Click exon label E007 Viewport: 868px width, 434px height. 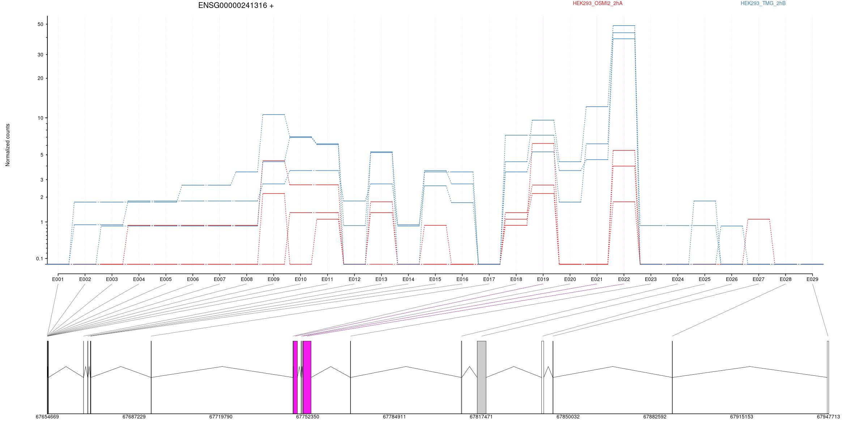click(x=220, y=279)
